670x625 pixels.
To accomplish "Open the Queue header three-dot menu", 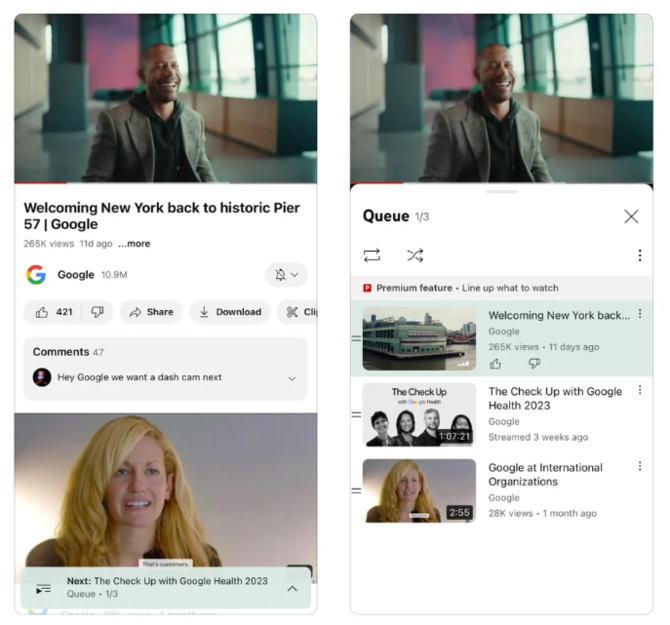I will click(640, 255).
